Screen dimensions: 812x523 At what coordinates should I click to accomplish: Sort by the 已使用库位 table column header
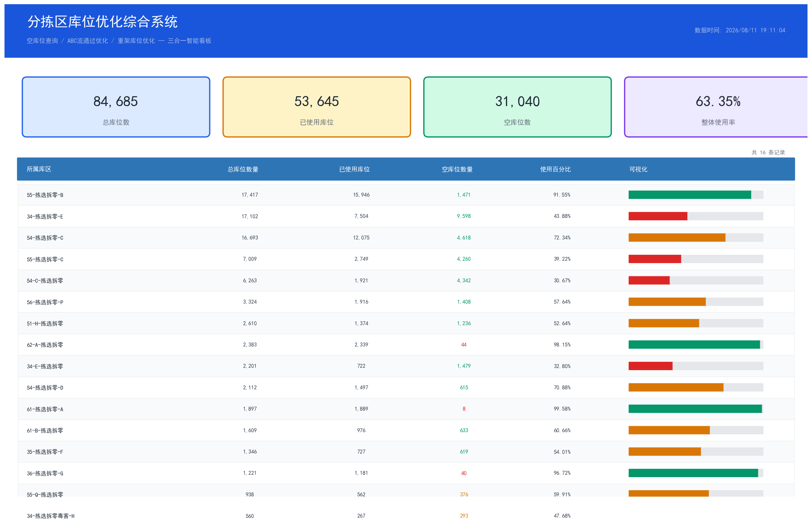(354, 169)
